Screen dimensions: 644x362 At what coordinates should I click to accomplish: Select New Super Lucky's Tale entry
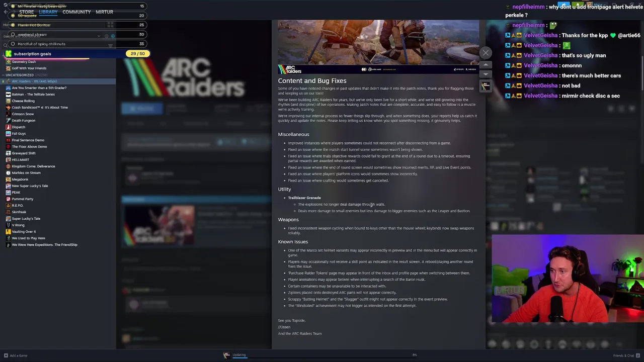pyautogui.click(x=30, y=186)
